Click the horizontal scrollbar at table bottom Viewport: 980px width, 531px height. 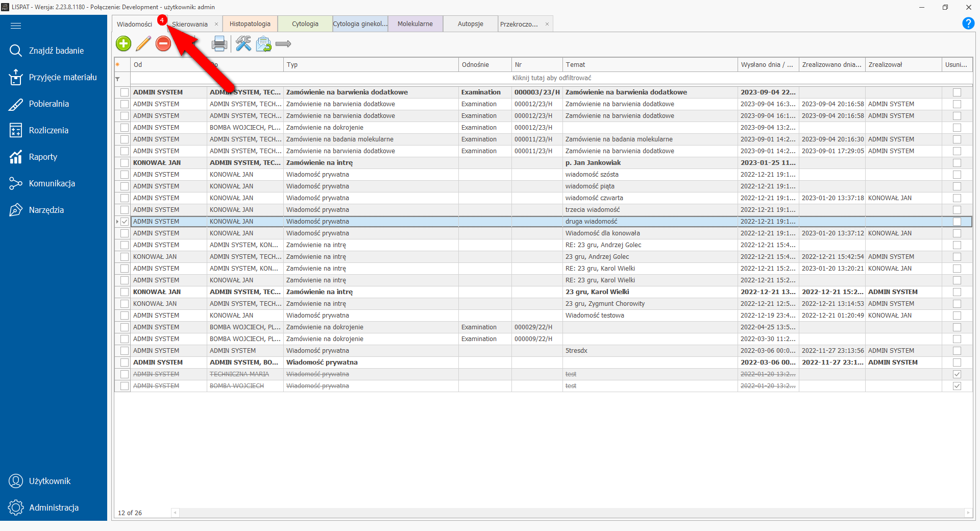click(572, 513)
